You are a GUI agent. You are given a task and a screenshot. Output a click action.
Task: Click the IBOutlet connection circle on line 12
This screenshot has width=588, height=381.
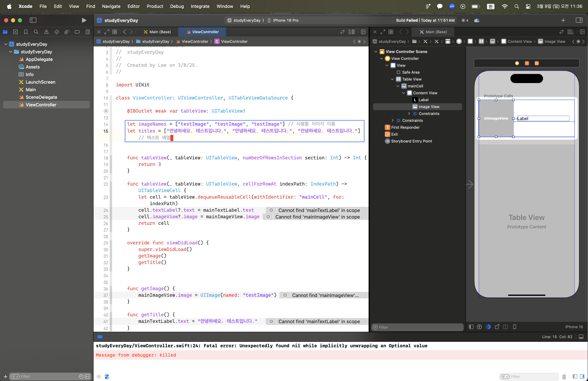[x=106, y=111]
